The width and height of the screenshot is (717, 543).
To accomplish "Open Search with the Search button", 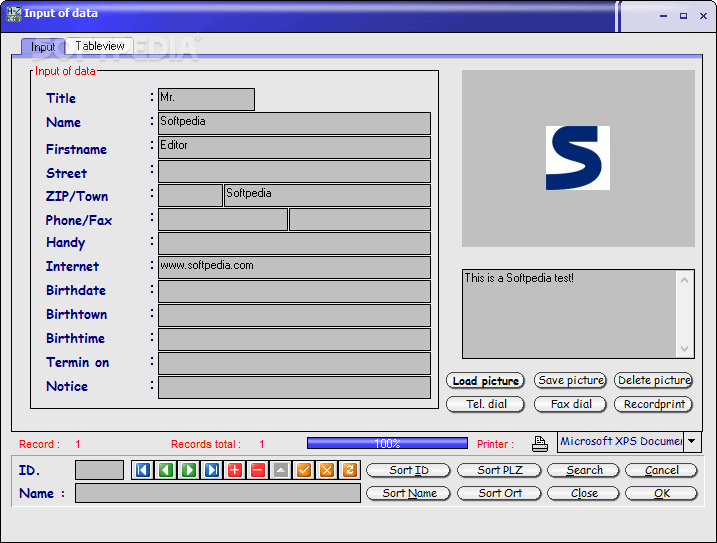I will (x=583, y=470).
